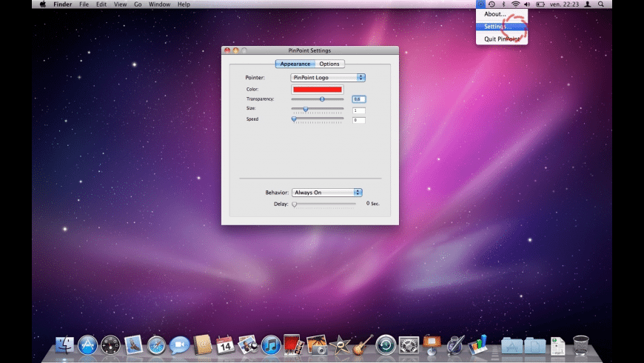This screenshot has width=644, height=363.
Task: Open Finder from the Dock
Action: [x=65, y=345]
